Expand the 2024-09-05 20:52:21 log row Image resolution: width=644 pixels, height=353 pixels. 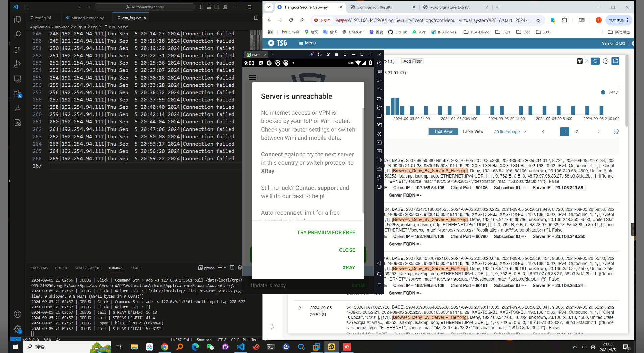click(300, 308)
